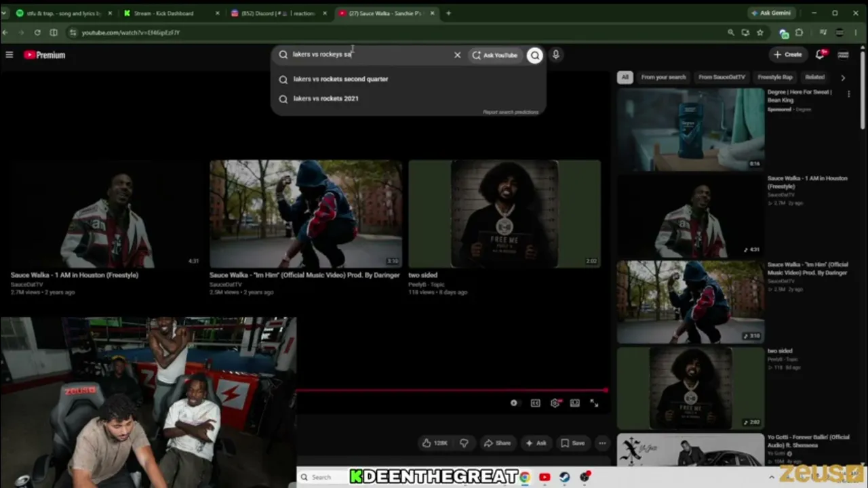Enter fullscreen on the video player
The height and width of the screenshot is (488, 868).
point(594,403)
